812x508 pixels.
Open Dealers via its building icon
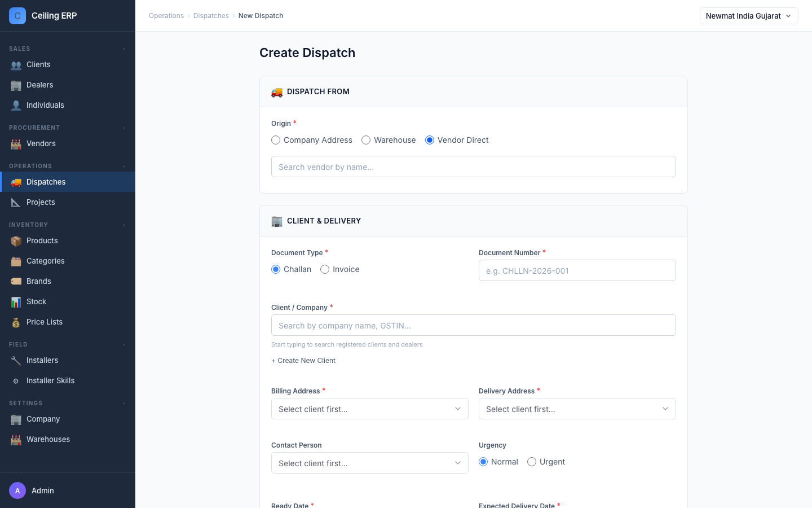(16, 85)
